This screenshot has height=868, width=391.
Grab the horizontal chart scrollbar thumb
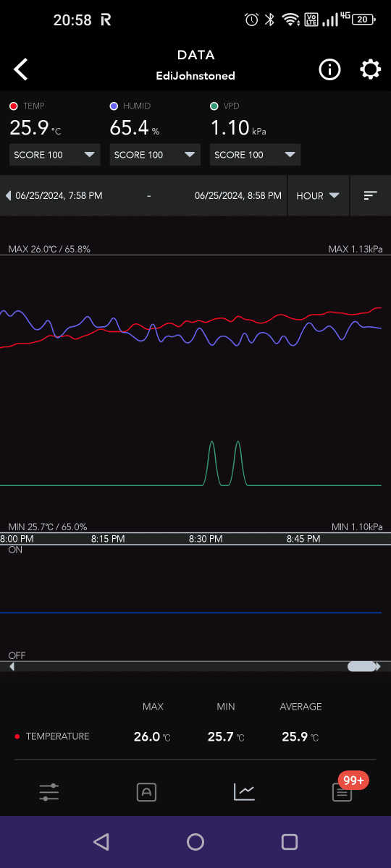[x=361, y=667]
